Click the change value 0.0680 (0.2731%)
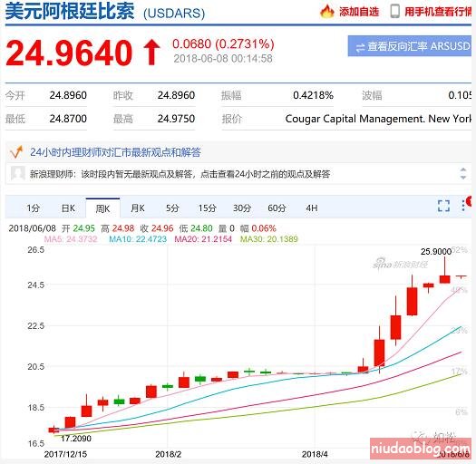This screenshot has width=476, height=464. (223, 44)
